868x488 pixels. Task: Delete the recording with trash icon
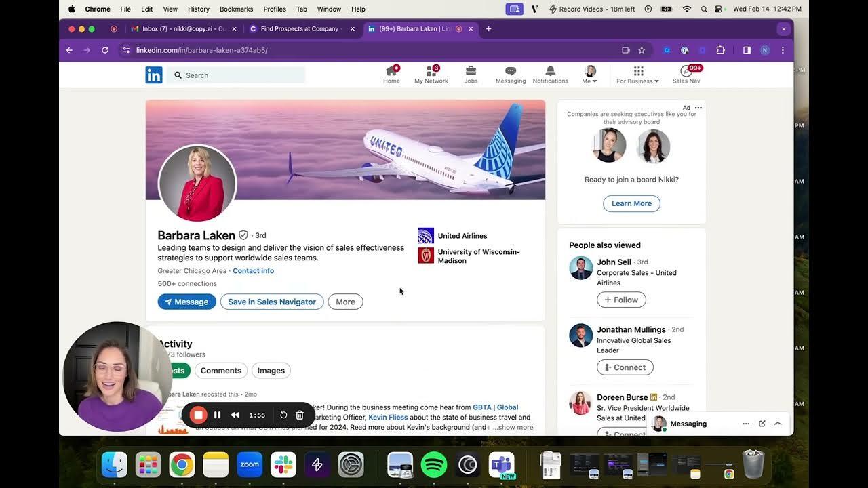[x=300, y=415]
